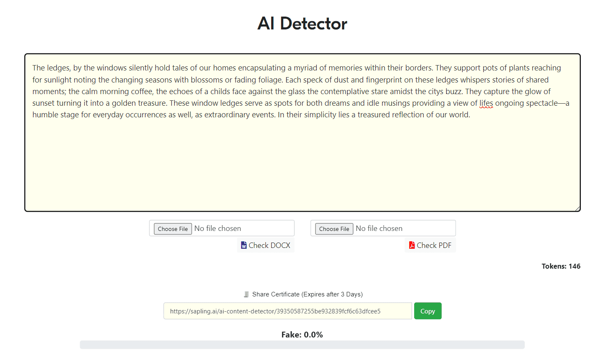Viewport: 614px width, 364px height.
Task: Click the "No file chosen" text for the DOCX upload
Action: [218, 228]
